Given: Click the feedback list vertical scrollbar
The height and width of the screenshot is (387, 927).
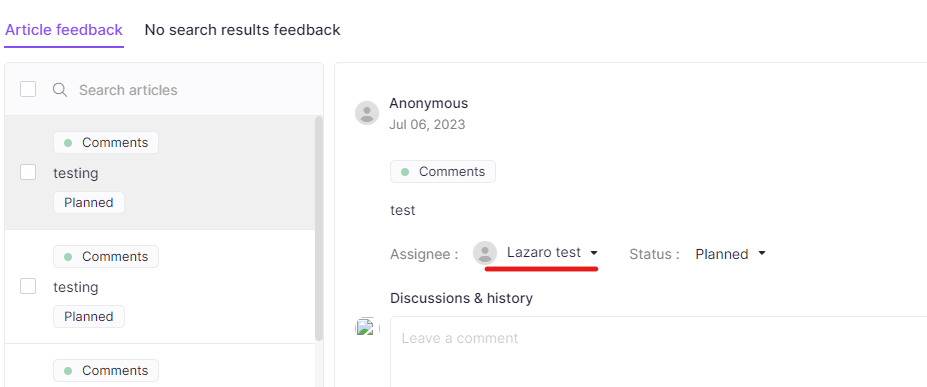Looking at the screenshot, I should [x=319, y=229].
